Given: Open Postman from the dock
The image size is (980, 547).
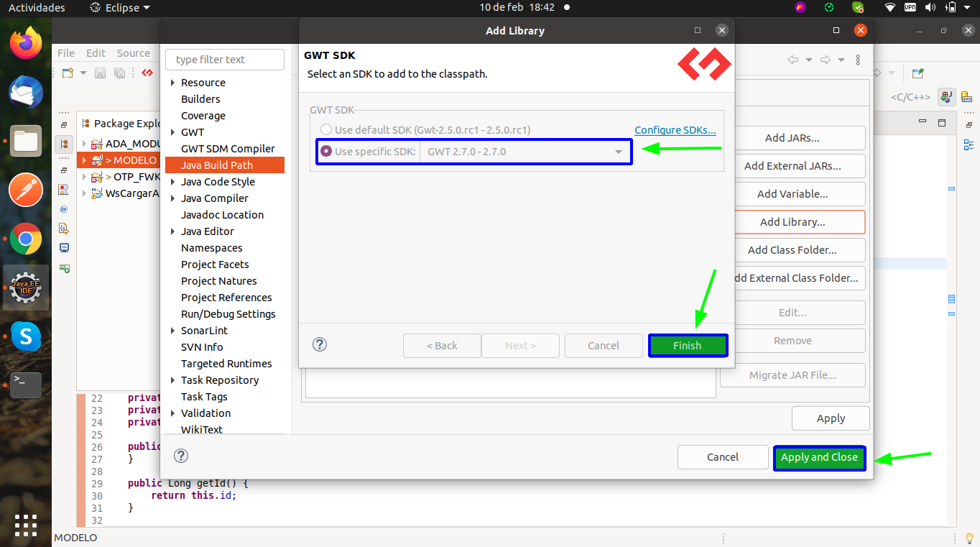Looking at the screenshot, I should click(26, 190).
